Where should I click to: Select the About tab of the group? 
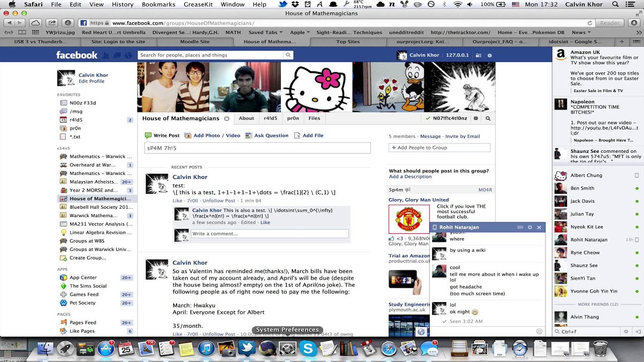point(246,119)
